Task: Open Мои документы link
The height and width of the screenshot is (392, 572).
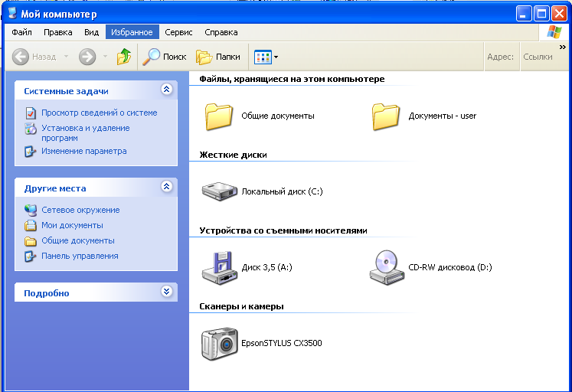Action: (x=72, y=225)
